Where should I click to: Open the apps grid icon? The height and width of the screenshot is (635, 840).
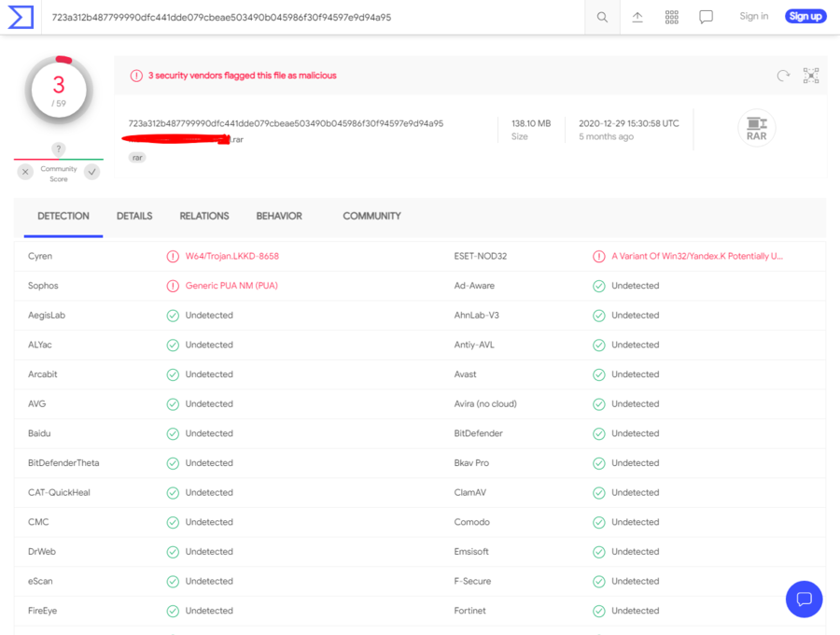coord(672,17)
